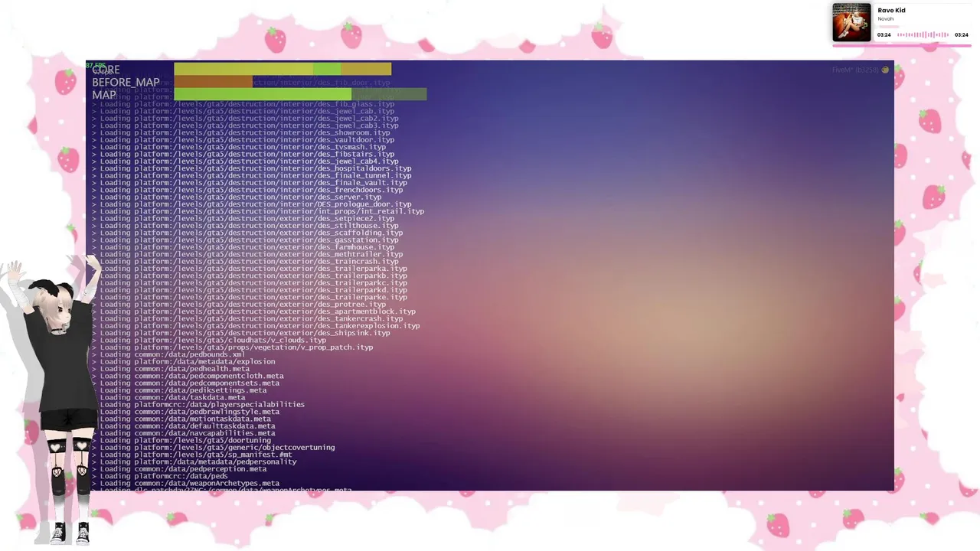The image size is (980, 551).
Task: Click log line des_traincrash.ityp
Action: 245,261
